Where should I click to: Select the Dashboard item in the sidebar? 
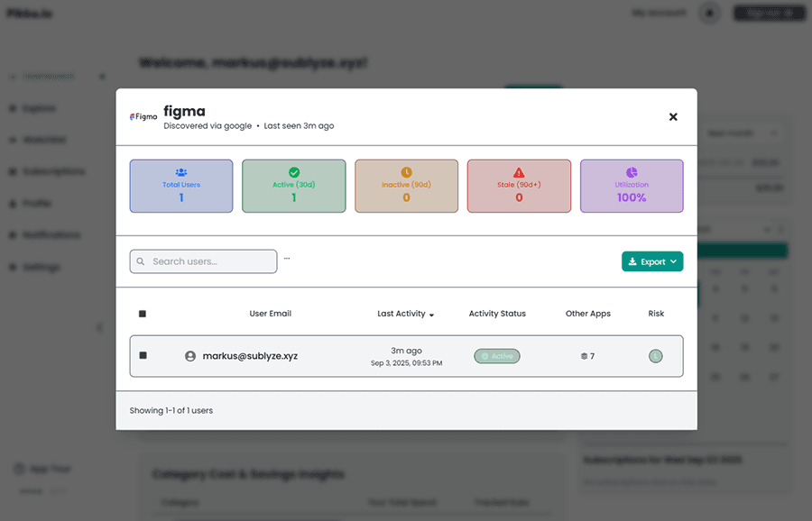point(13,76)
